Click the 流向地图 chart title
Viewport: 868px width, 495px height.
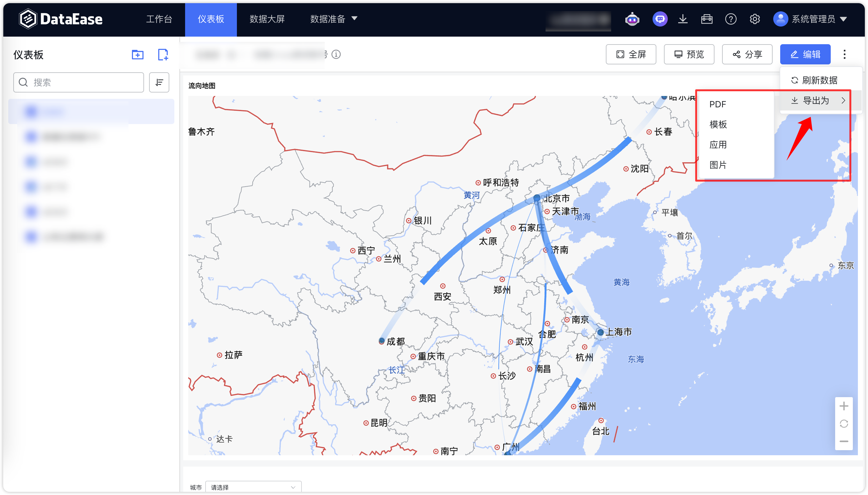[x=202, y=86]
